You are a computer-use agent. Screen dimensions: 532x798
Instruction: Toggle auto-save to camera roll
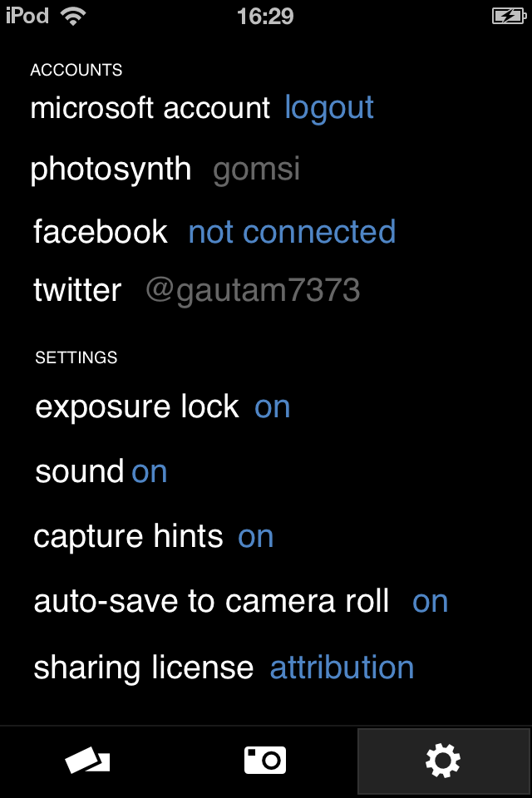click(431, 602)
